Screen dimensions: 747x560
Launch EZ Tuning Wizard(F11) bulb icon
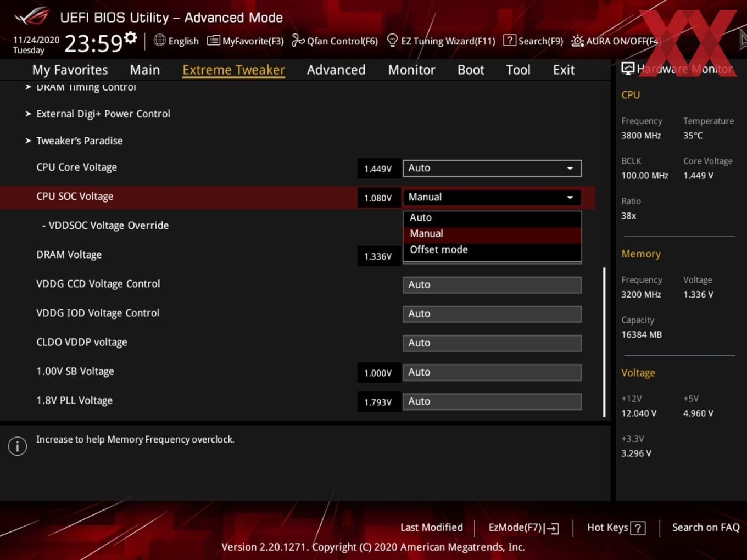[392, 41]
